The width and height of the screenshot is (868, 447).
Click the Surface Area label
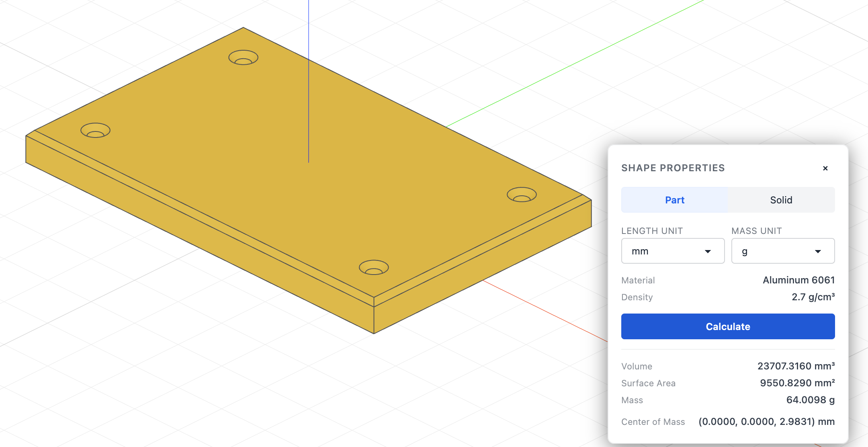tap(648, 383)
